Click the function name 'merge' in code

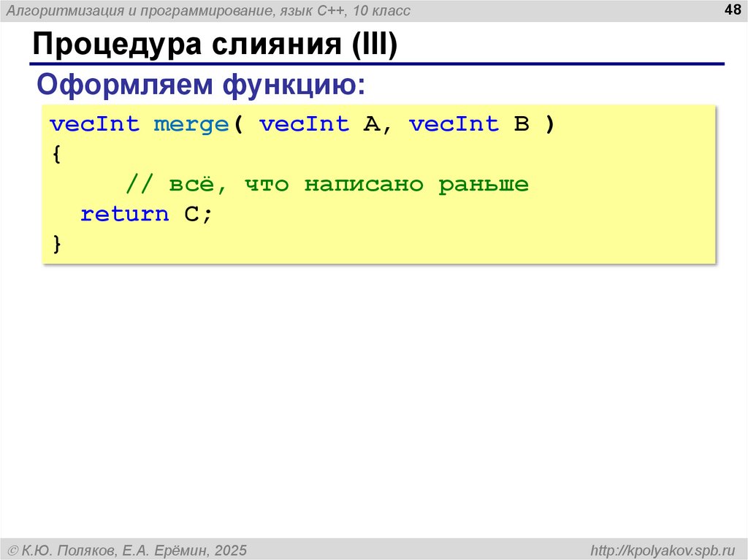pos(191,125)
